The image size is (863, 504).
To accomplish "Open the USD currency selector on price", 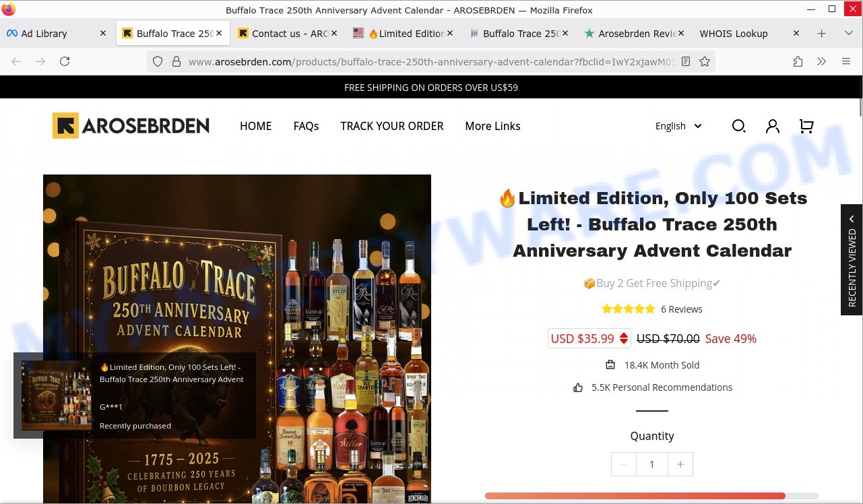I will (x=589, y=338).
